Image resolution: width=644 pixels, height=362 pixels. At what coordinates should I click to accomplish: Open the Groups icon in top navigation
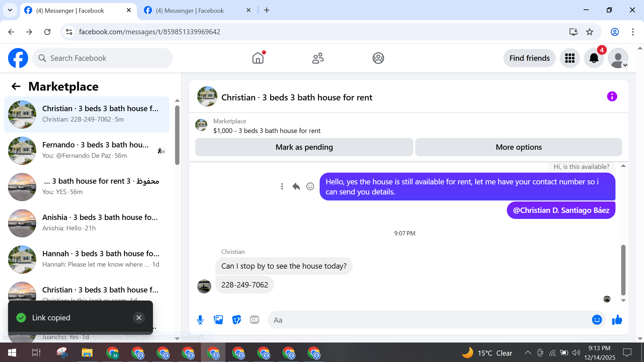(x=378, y=58)
